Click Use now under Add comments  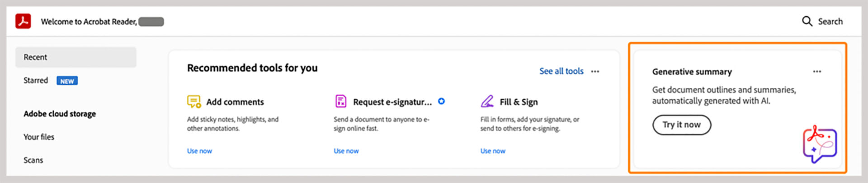click(x=199, y=151)
